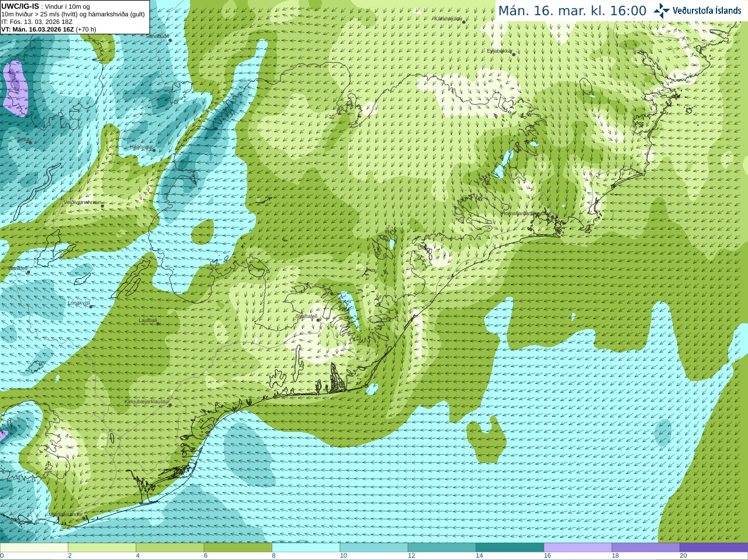The image size is (748, 560).
Task: Click the Sandbúðir station marker label
Action: point(157,36)
